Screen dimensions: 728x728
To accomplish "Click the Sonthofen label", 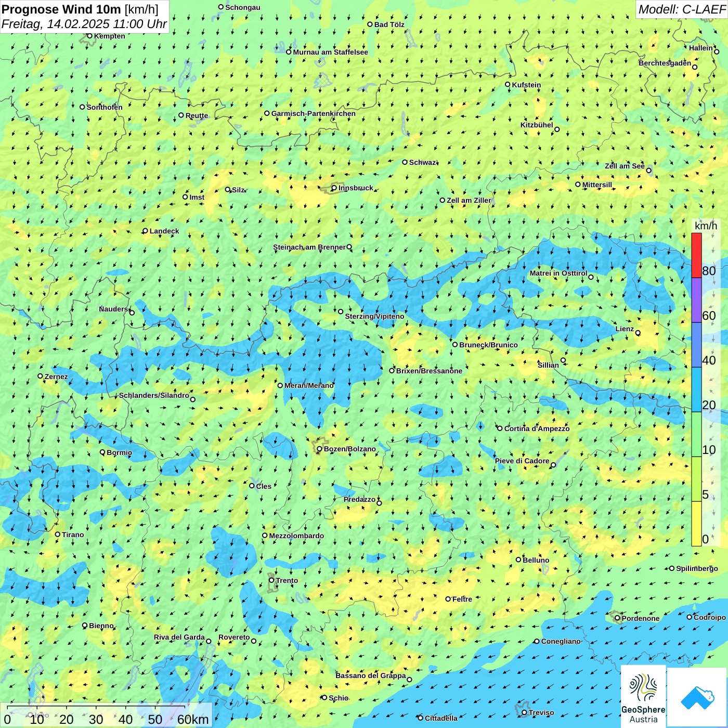I will pos(104,107).
